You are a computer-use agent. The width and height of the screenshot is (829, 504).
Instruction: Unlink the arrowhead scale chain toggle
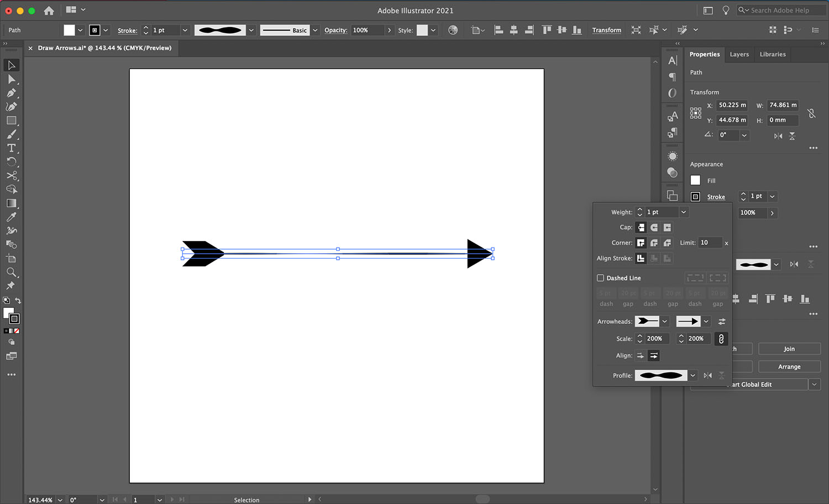[x=721, y=338]
